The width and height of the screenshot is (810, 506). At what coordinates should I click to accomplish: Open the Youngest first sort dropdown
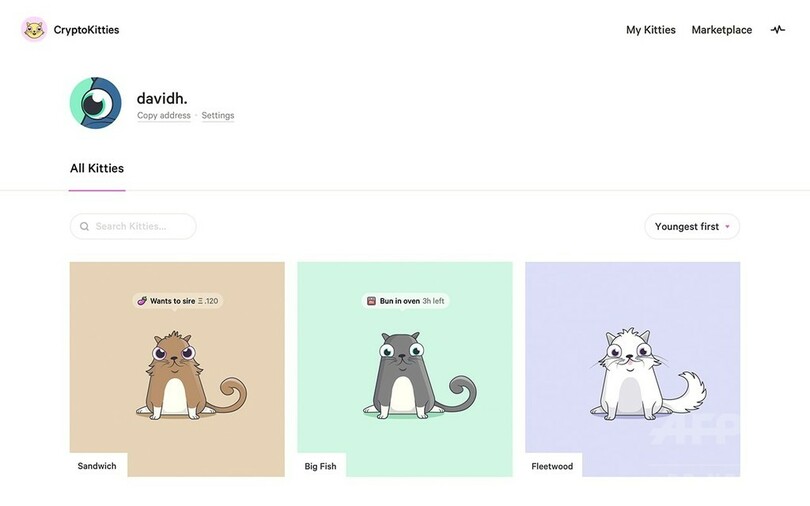click(686, 227)
